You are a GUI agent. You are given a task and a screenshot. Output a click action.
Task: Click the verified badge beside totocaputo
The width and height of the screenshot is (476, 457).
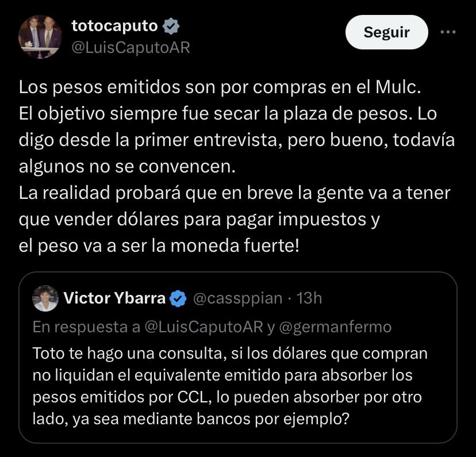[x=171, y=26]
